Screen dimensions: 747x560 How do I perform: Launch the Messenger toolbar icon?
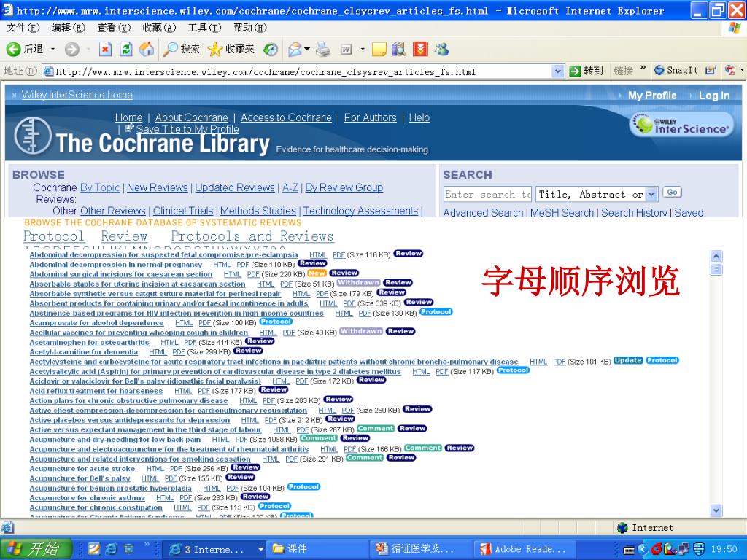tap(441, 49)
